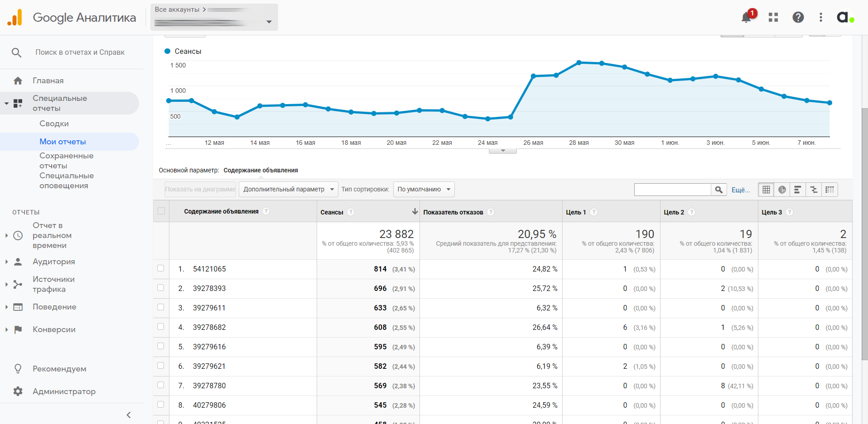Click the blue Сеансы legend dot
This screenshot has width=868, height=424.
167,51
